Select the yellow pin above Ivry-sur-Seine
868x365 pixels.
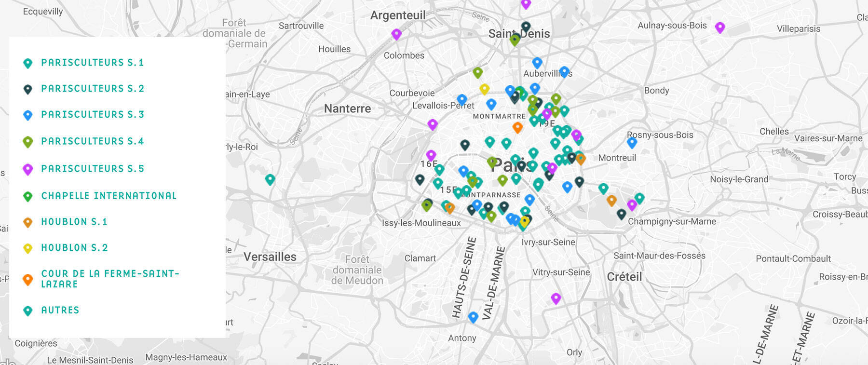point(524,222)
